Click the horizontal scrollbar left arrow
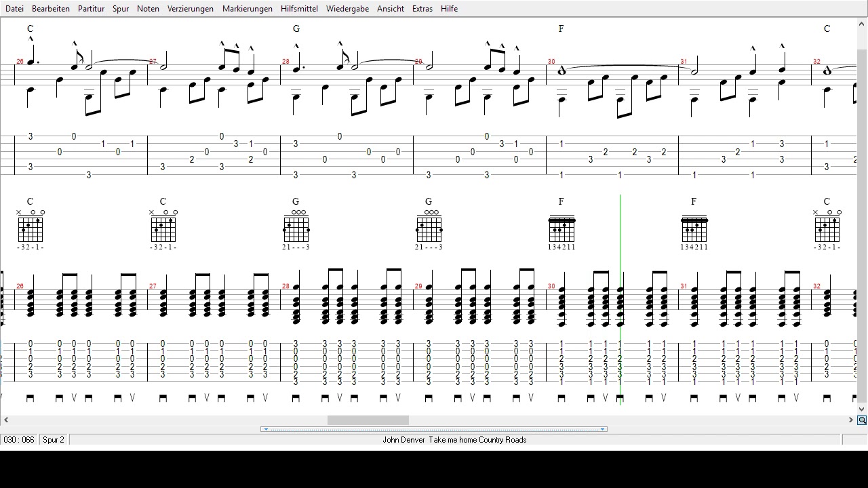 (x=6, y=420)
